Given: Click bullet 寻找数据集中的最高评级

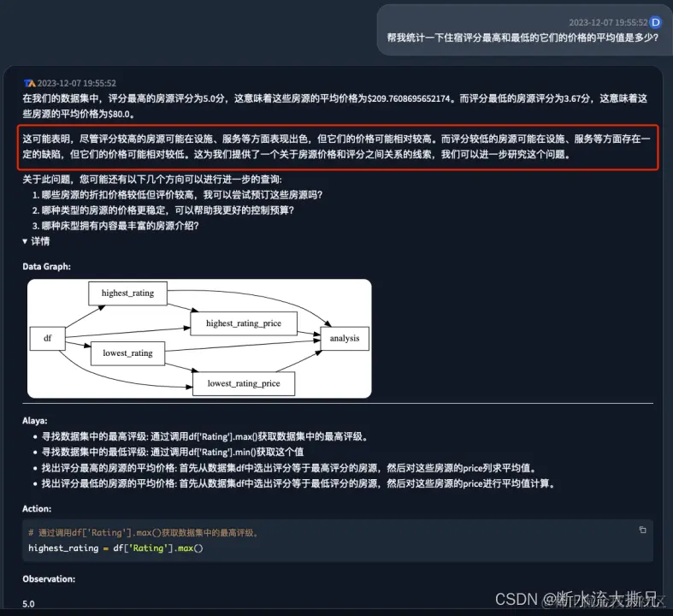Looking at the screenshot, I should [205, 436].
